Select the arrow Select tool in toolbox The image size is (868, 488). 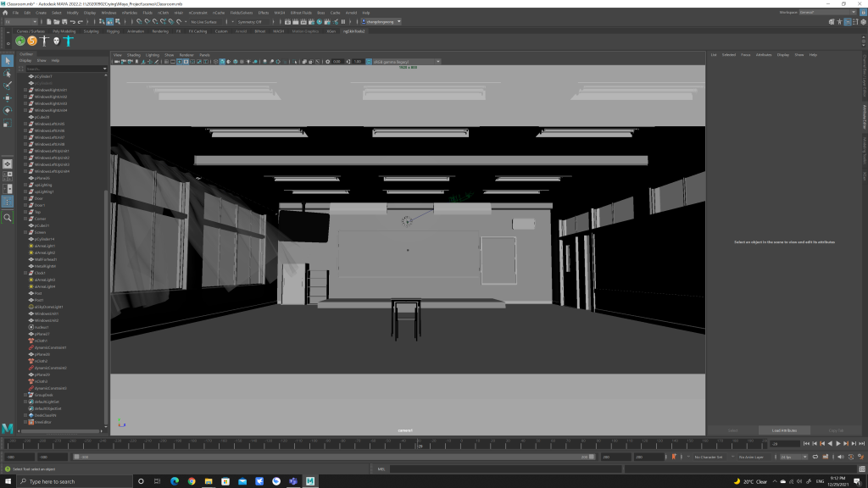[x=8, y=61]
